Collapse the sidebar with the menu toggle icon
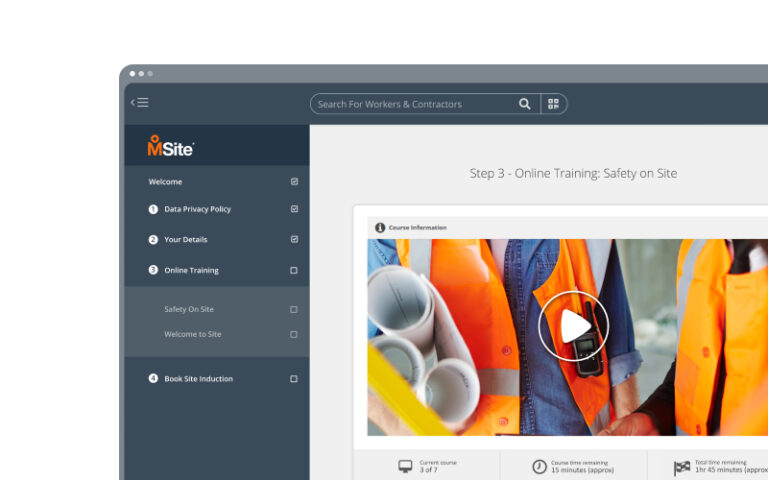The width and height of the screenshot is (768, 480). (x=140, y=102)
